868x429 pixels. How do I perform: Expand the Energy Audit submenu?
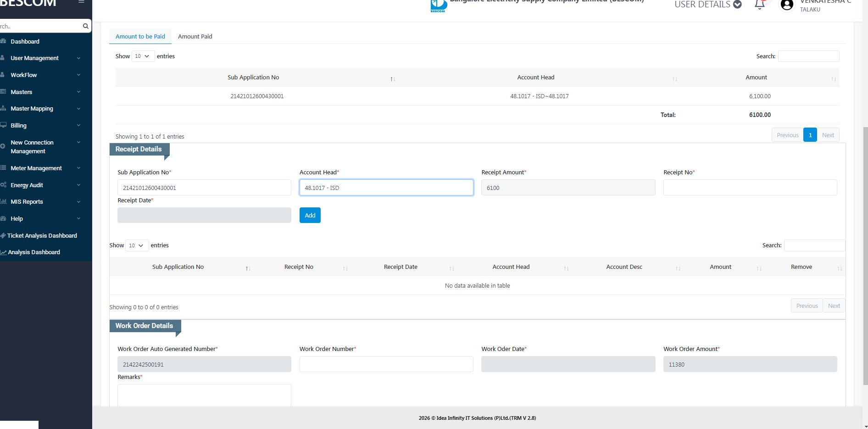click(78, 185)
